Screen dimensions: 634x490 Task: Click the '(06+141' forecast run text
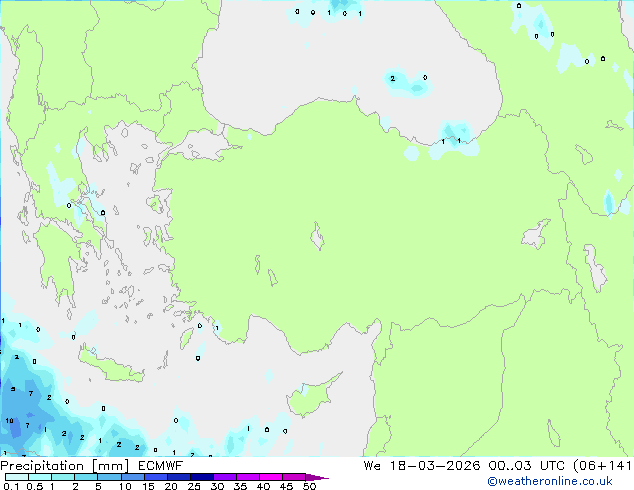[x=602, y=466]
